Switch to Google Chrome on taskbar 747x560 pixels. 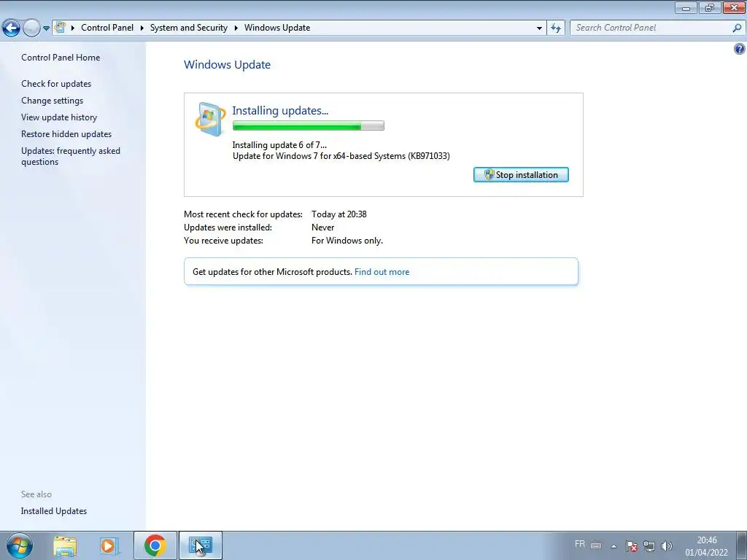click(x=155, y=545)
